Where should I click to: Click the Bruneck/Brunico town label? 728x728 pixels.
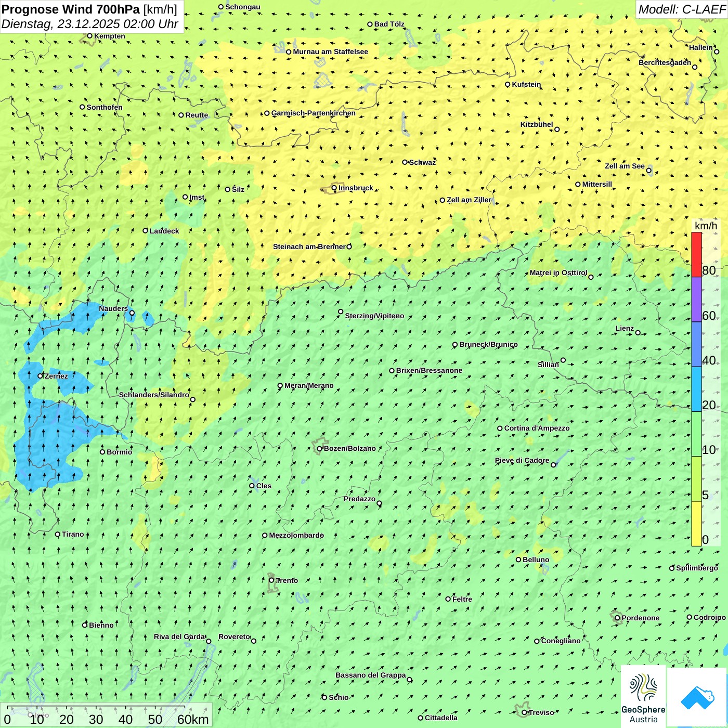[x=488, y=344]
